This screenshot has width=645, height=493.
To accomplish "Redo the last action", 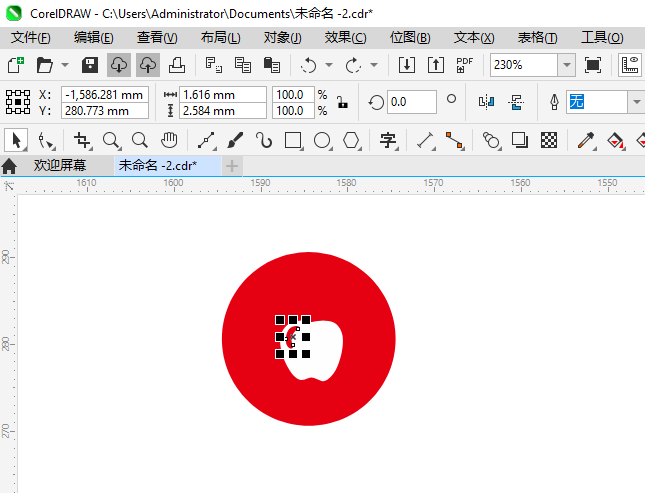I will [353, 65].
